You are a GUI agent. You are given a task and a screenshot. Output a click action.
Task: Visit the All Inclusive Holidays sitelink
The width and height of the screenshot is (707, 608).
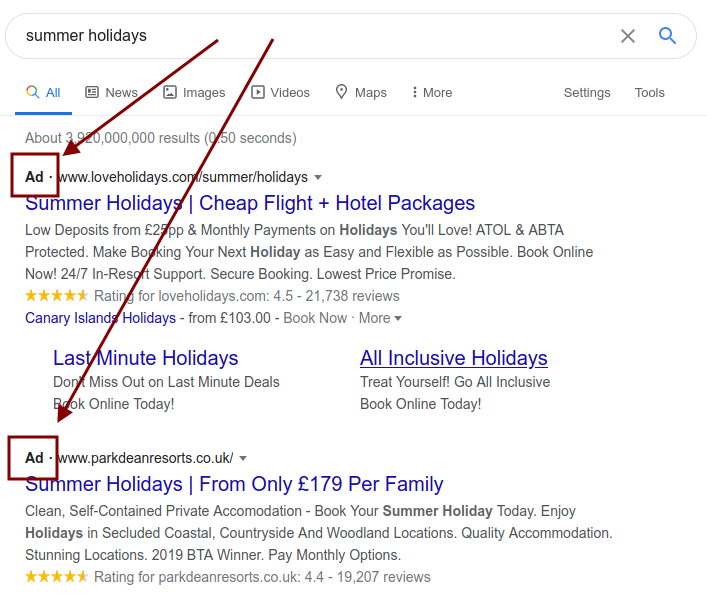tap(454, 358)
